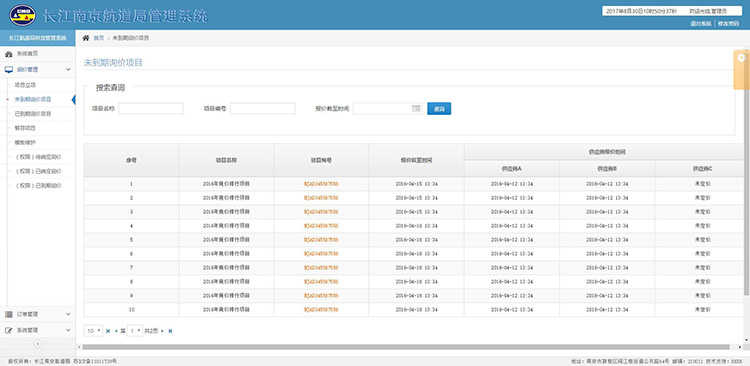Expand the 订单管理 section chevron
Screen dimensions: 750x366
pyautogui.click(x=68, y=314)
